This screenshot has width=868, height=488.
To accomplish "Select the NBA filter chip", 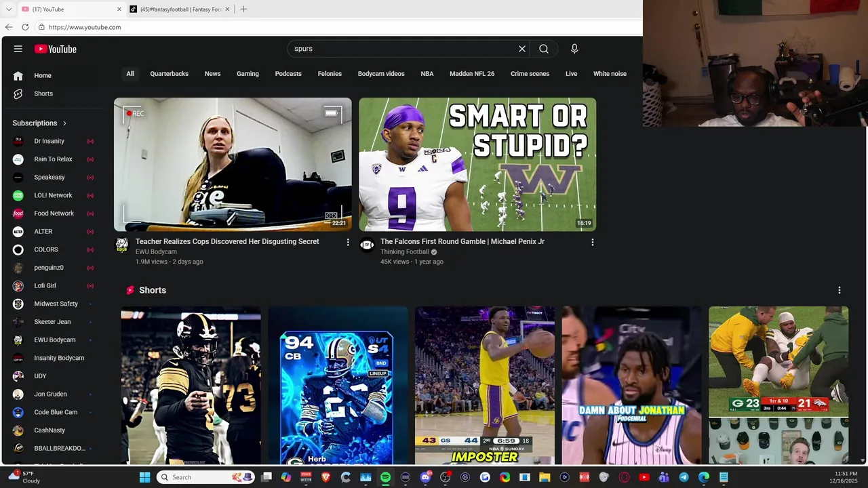I will pyautogui.click(x=427, y=74).
